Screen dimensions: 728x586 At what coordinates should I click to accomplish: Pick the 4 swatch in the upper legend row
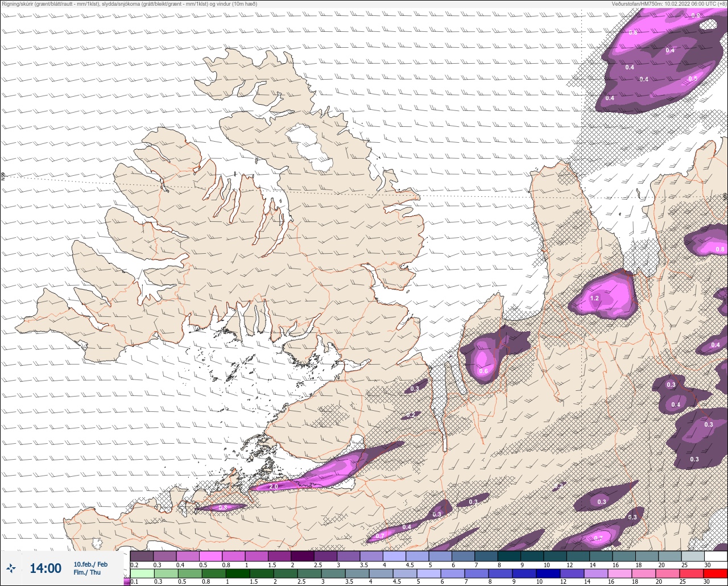coord(394,556)
